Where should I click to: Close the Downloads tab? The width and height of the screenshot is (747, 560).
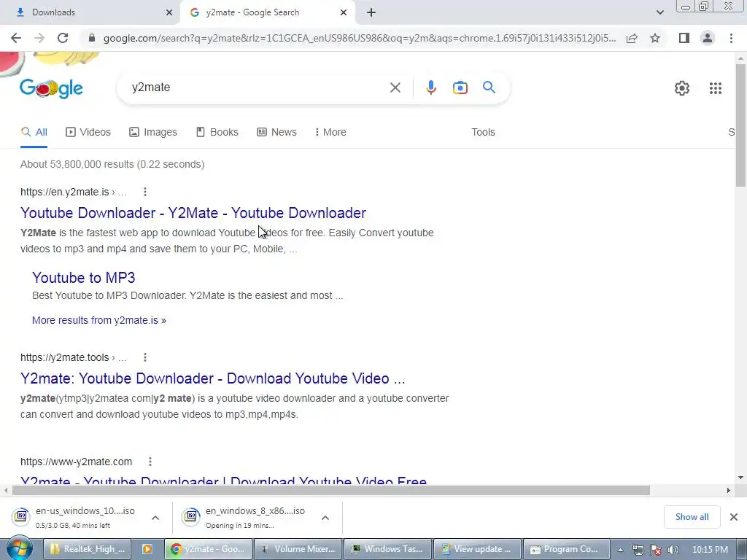(x=169, y=12)
